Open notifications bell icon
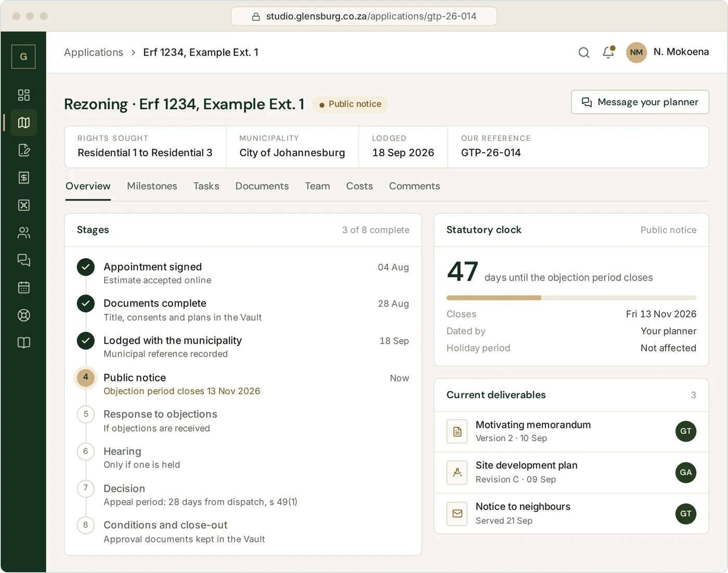Image resolution: width=728 pixels, height=573 pixels. click(x=608, y=52)
